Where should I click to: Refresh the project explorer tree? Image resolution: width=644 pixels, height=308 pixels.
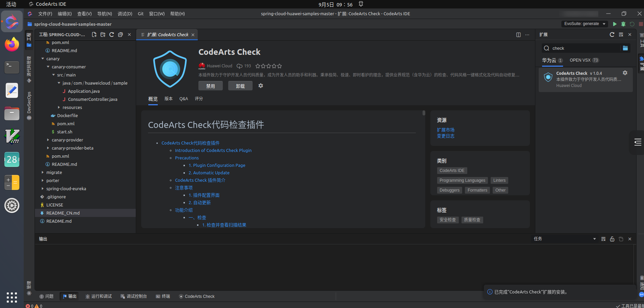tap(112, 35)
